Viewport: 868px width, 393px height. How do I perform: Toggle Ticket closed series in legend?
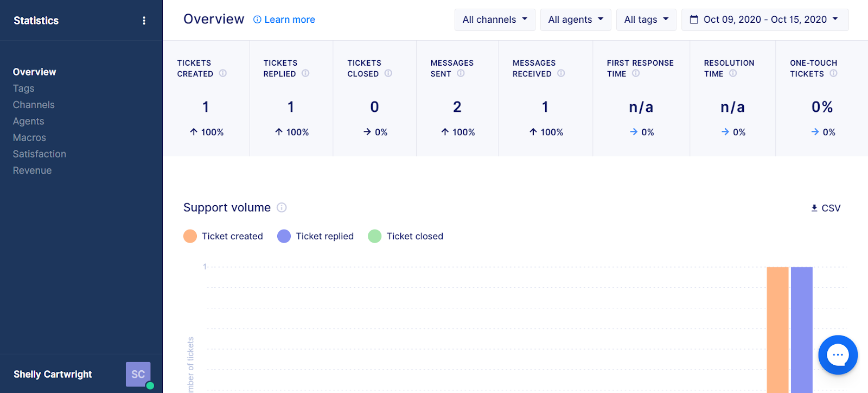[x=406, y=236]
